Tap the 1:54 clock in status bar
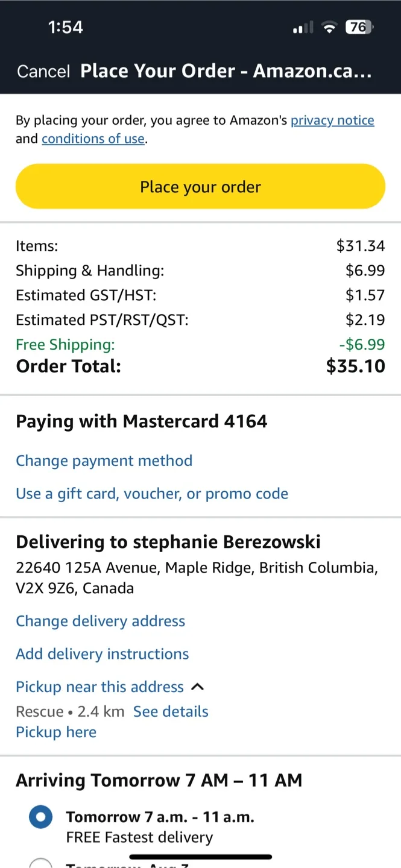This screenshot has height=868, width=401. click(65, 27)
